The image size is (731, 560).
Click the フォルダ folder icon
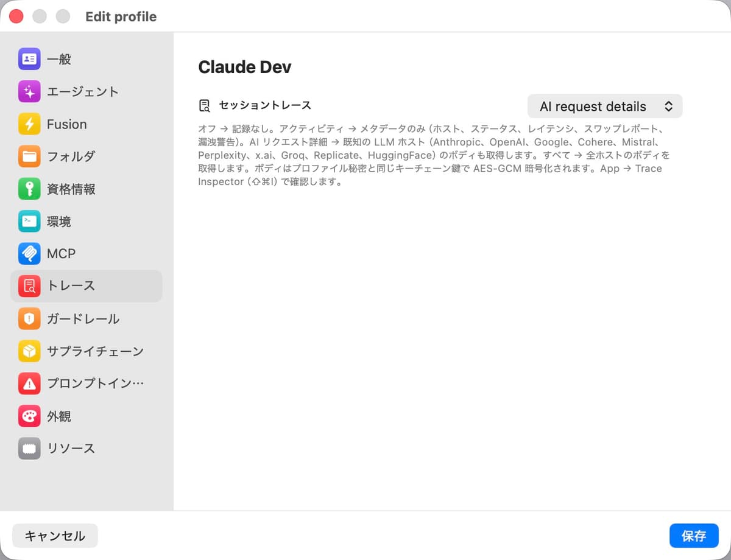click(x=29, y=156)
